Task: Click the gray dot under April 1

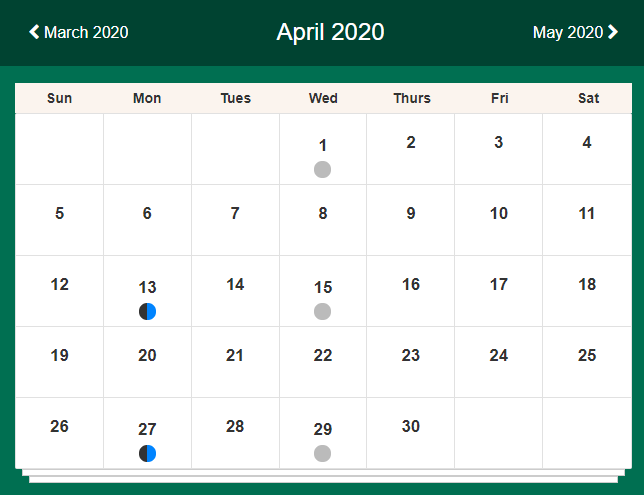Action: pos(322,169)
